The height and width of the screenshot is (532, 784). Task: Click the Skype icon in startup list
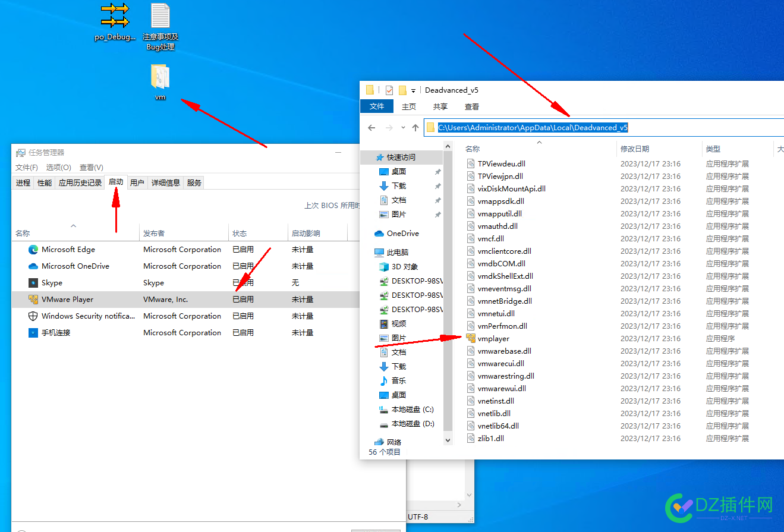pyautogui.click(x=33, y=283)
